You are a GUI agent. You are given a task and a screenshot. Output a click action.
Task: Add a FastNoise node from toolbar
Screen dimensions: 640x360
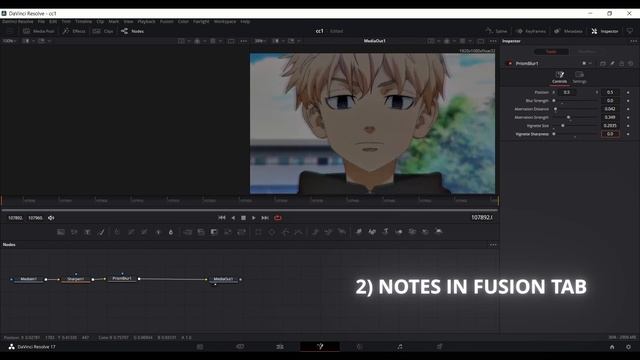pyautogui.click(x=74, y=232)
